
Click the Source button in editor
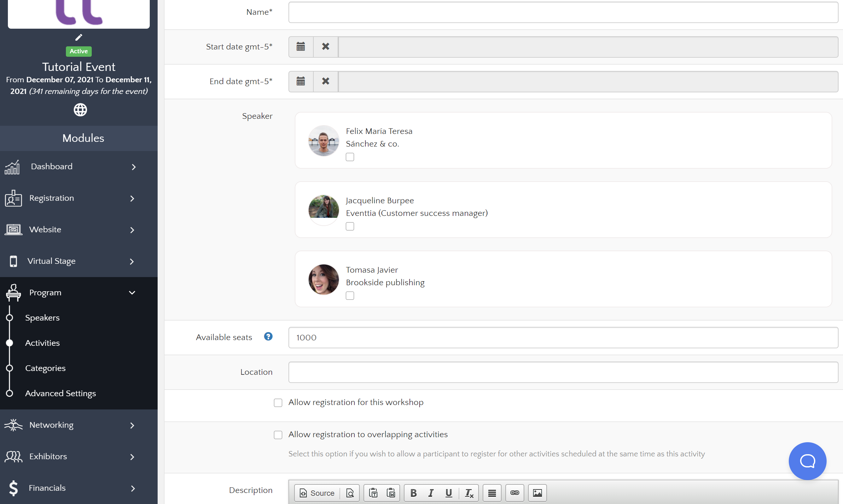click(317, 493)
